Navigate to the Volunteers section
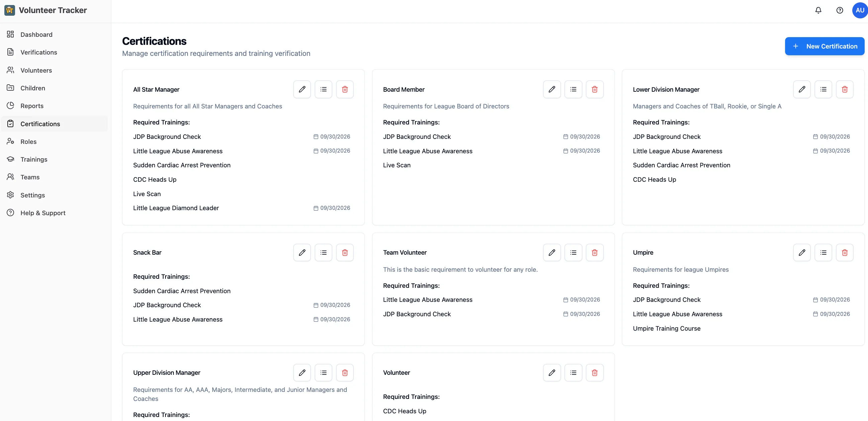Screen dimensions: 868x421 tap(36, 70)
